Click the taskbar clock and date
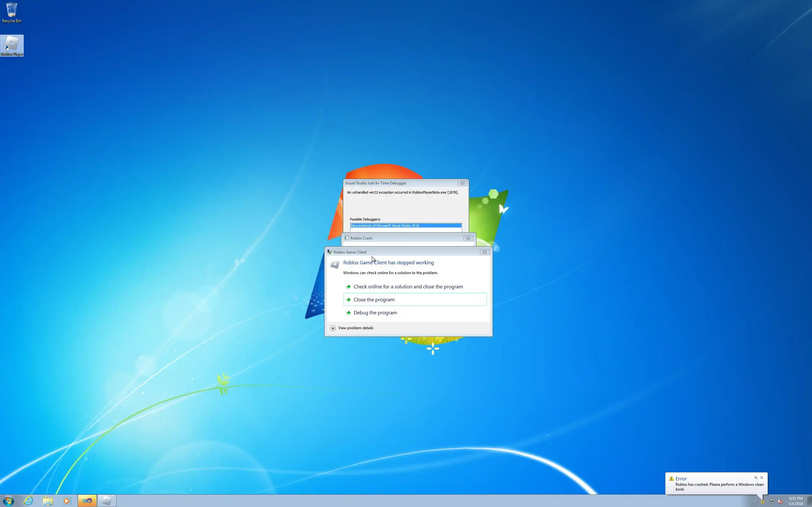Image resolution: width=812 pixels, height=507 pixels. pos(796,501)
